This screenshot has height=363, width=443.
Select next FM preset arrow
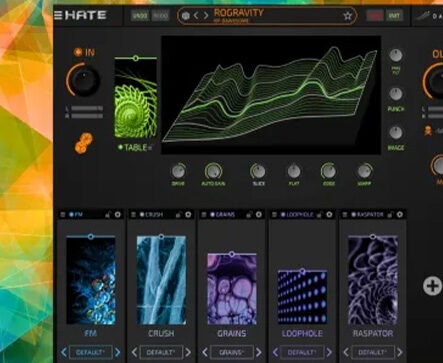click(117, 352)
